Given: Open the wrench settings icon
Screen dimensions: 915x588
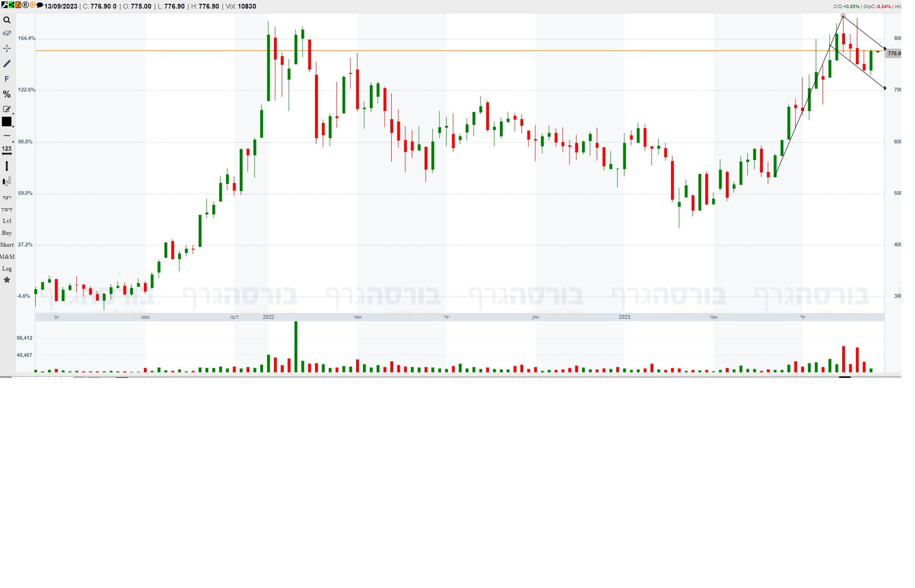Looking at the screenshot, I should (x=4, y=5).
